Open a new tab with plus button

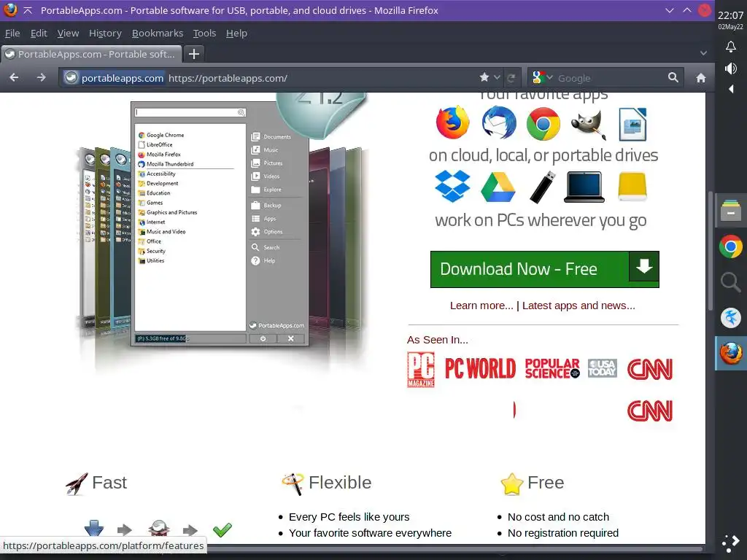(194, 54)
